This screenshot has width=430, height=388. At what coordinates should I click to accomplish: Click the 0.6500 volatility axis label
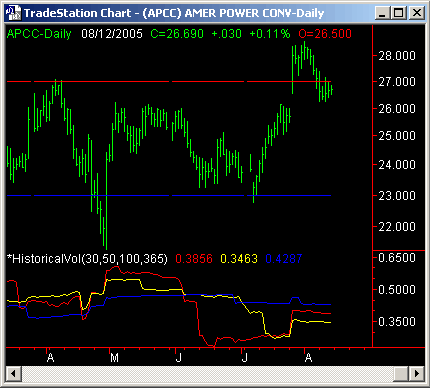click(x=397, y=258)
